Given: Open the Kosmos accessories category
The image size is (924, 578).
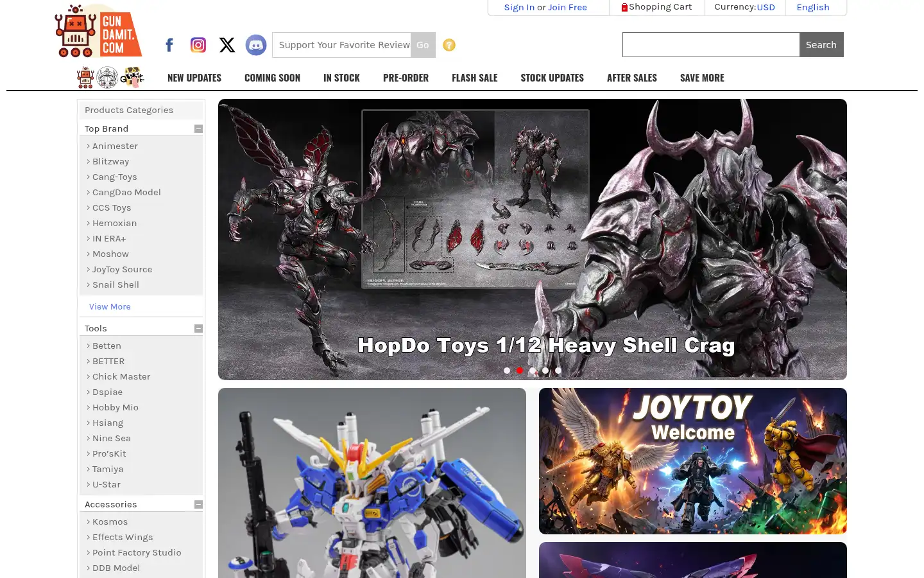Looking at the screenshot, I should (x=110, y=522).
